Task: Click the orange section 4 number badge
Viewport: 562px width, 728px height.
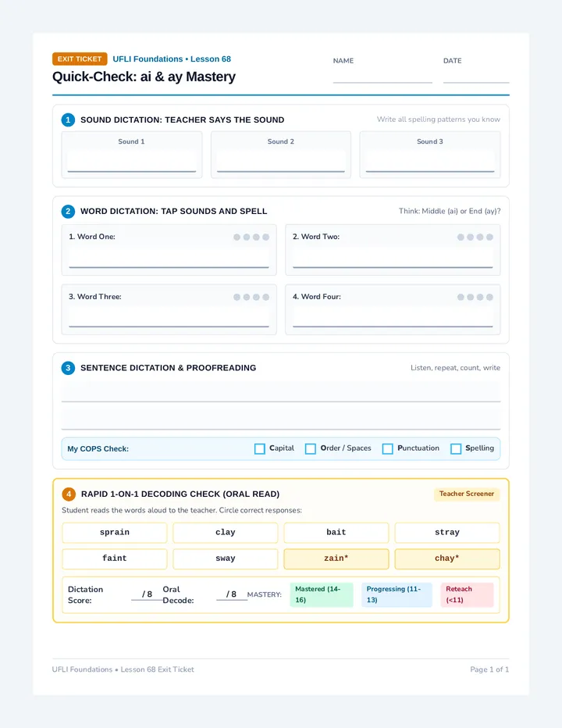Action: pos(69,494)
